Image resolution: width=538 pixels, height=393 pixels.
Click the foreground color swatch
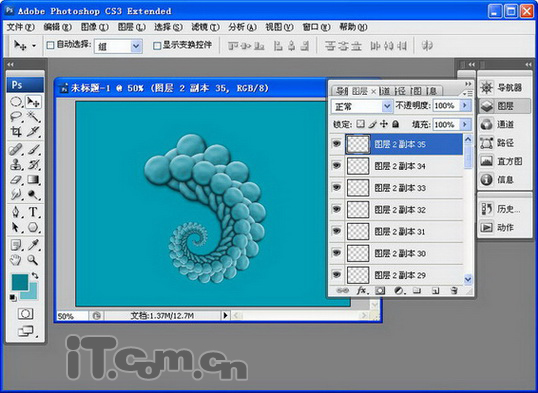[19, 282]
